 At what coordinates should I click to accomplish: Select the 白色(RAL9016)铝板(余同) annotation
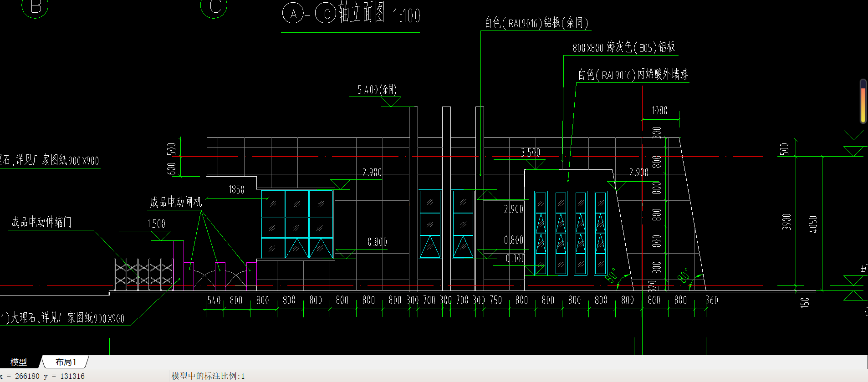click(x=536, y=22)
